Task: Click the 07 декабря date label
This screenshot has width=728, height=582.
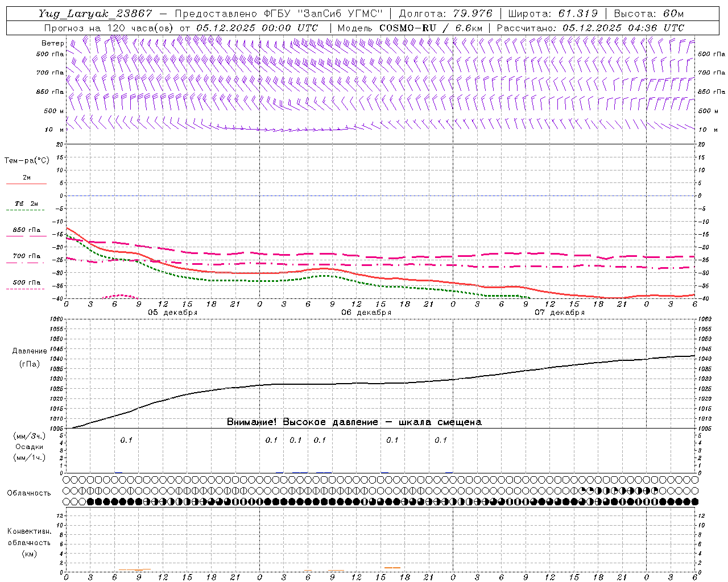Action: [560, 313]
